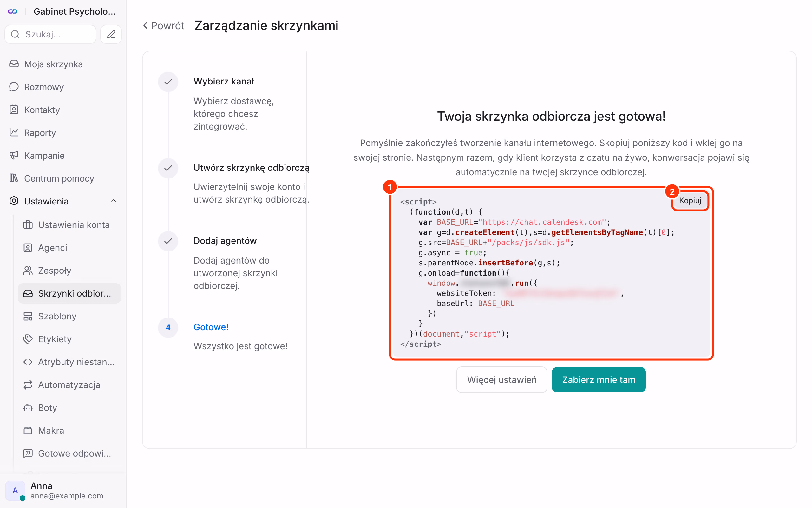Viewport: 812px width, 508px height.
Task: Click the Zespoły teams icon
Action: coord(28,270)
